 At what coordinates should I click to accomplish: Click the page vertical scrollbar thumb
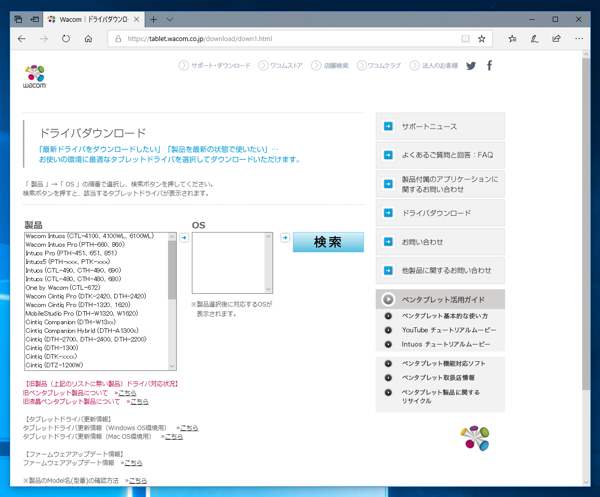coord(586,224)
